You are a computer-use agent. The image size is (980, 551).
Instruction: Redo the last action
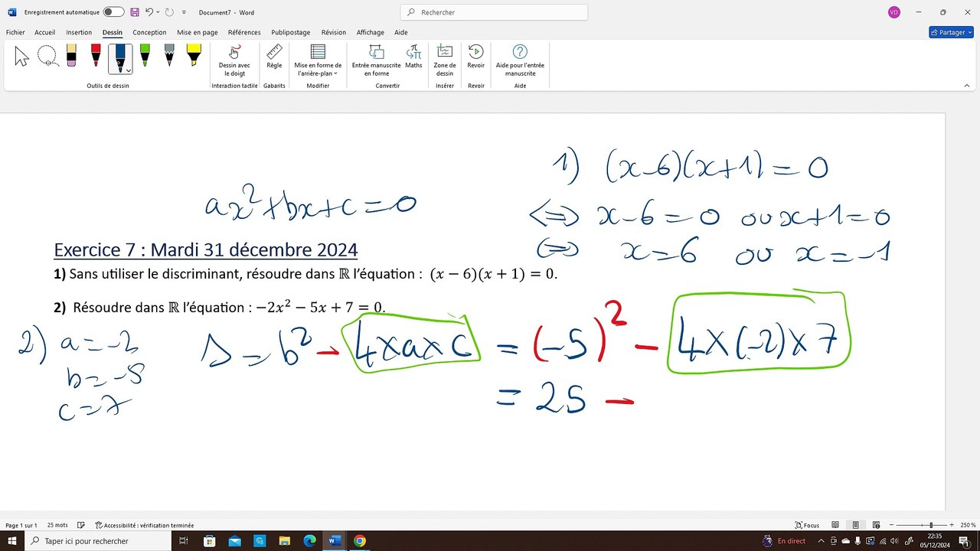(169, 12)
